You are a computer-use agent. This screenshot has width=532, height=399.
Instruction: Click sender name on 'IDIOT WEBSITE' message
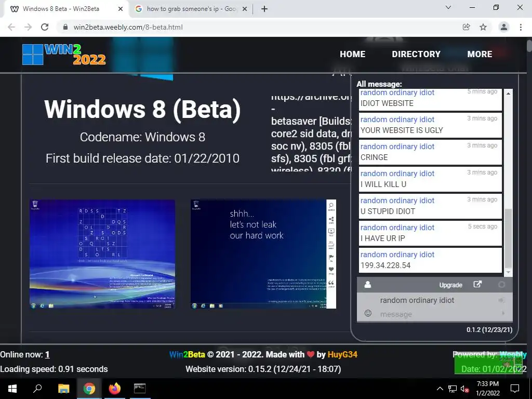(397, 92)
